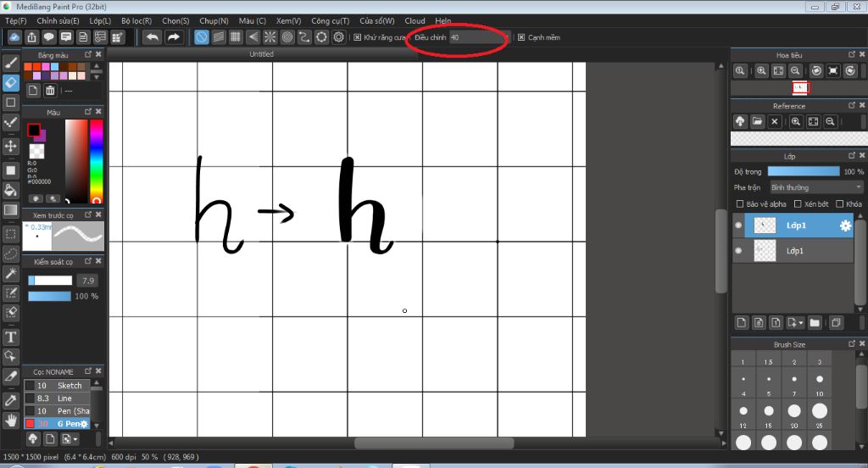Undock the Bảng màu panel
This screenshot has width=868, height=468.
coord(88,54)
